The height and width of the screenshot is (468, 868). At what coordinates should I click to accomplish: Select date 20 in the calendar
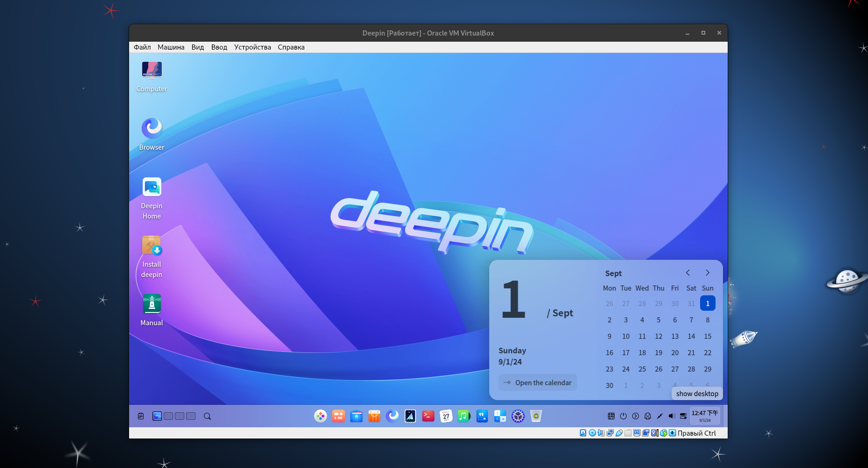675,352
